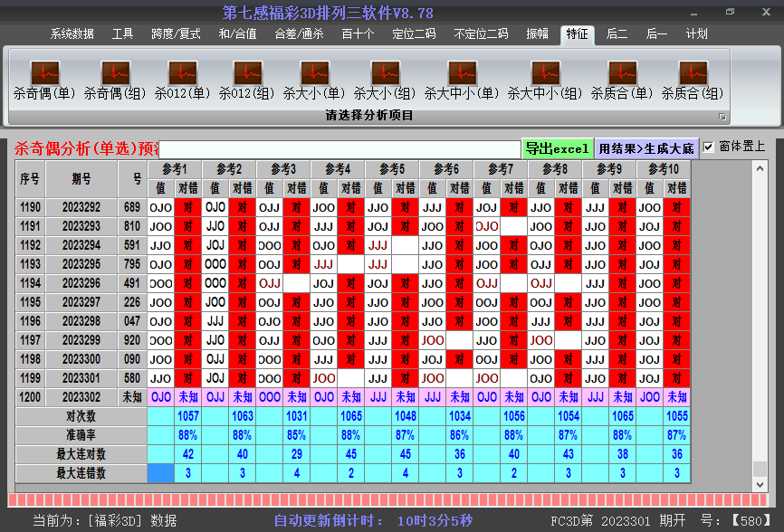Click the 29 max-streak value
Image resolution: width=784 pixels, height=532 pixels.
[x=297, y=454]
